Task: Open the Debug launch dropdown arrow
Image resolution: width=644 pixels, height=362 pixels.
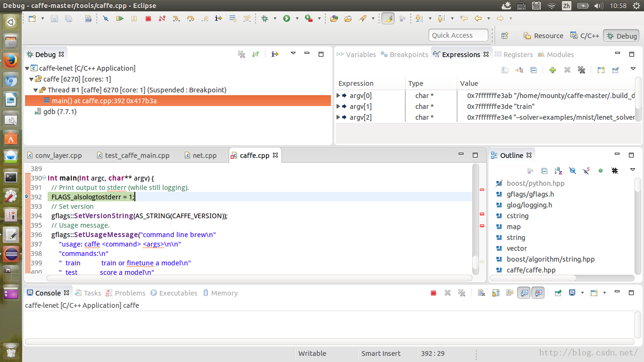Action: pos(274,18)
